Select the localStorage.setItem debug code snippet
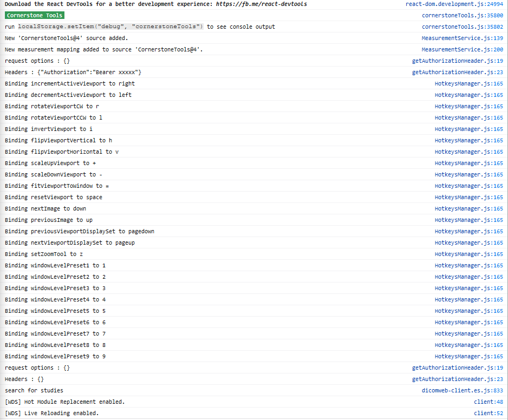This screenshot has height=420, width=508. point(110,27)
